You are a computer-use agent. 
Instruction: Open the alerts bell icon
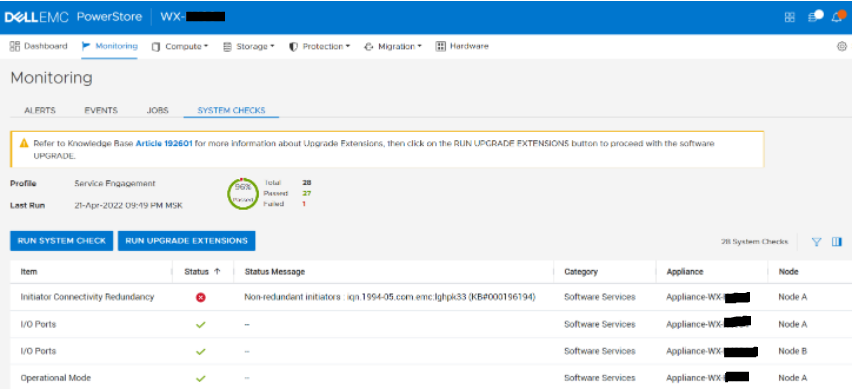coord(838,16)
